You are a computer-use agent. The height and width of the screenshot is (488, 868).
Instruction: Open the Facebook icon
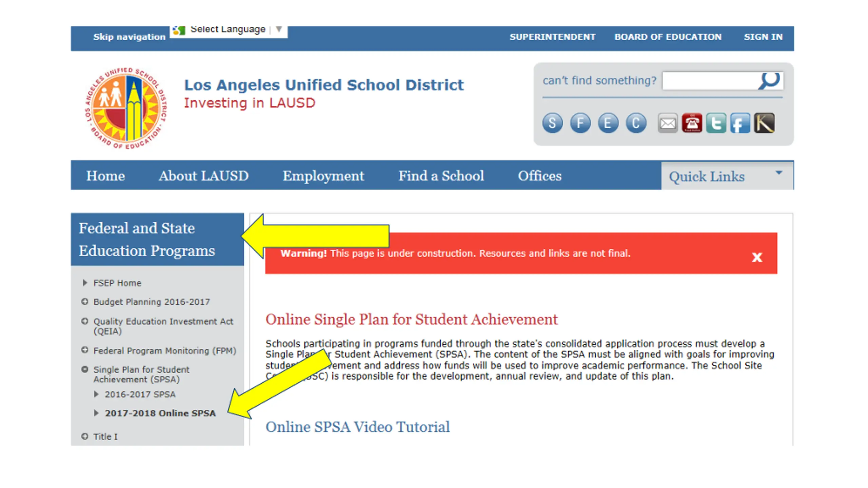[740, 123]
